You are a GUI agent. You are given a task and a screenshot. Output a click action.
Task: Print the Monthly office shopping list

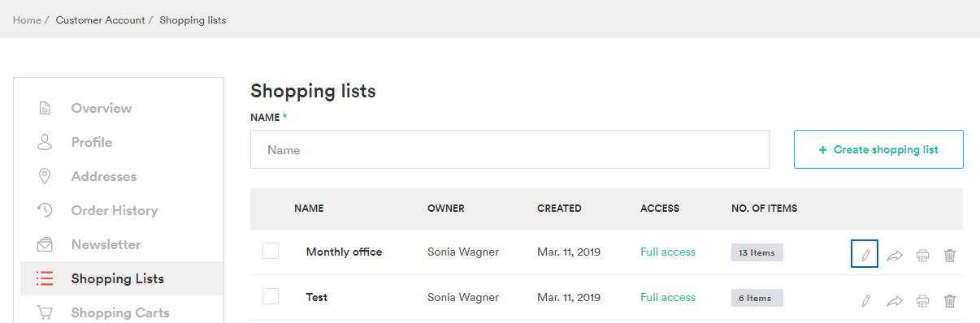point(923,256)
